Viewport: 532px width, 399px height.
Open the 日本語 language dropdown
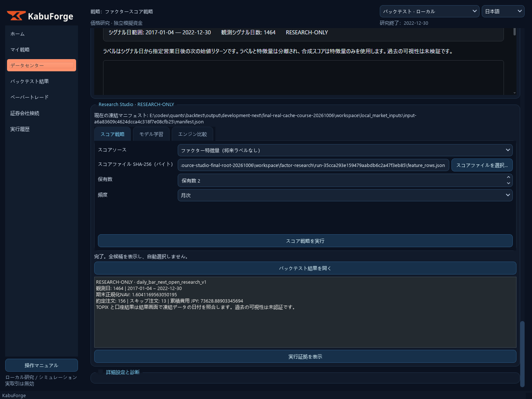click(503, 11)
